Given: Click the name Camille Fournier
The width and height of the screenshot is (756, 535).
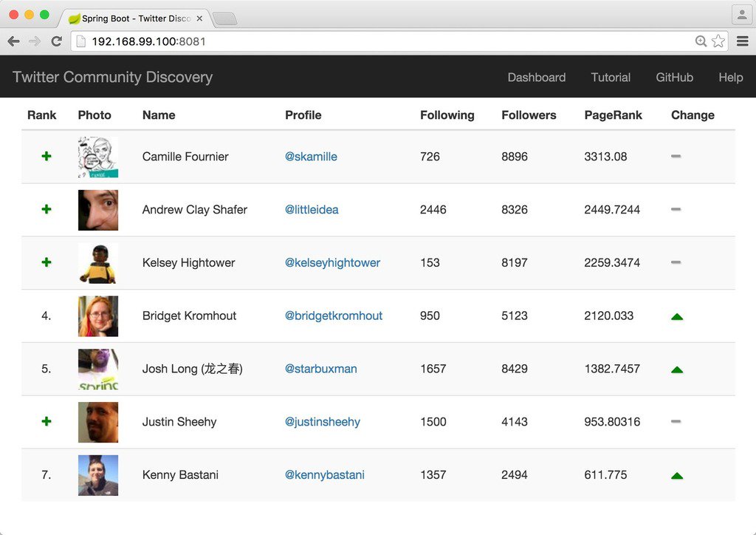Looking at the screenshot, I should click(x=185, y=157).
